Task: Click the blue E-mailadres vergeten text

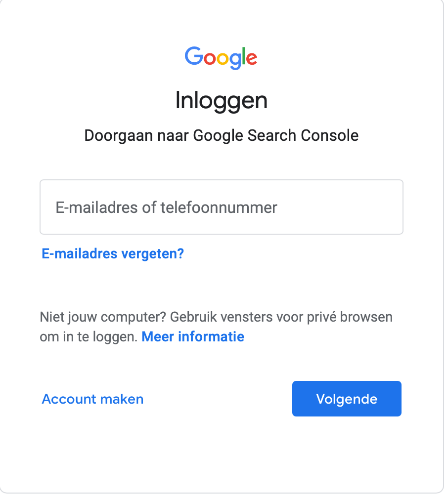Action: (x=112, y=253)
